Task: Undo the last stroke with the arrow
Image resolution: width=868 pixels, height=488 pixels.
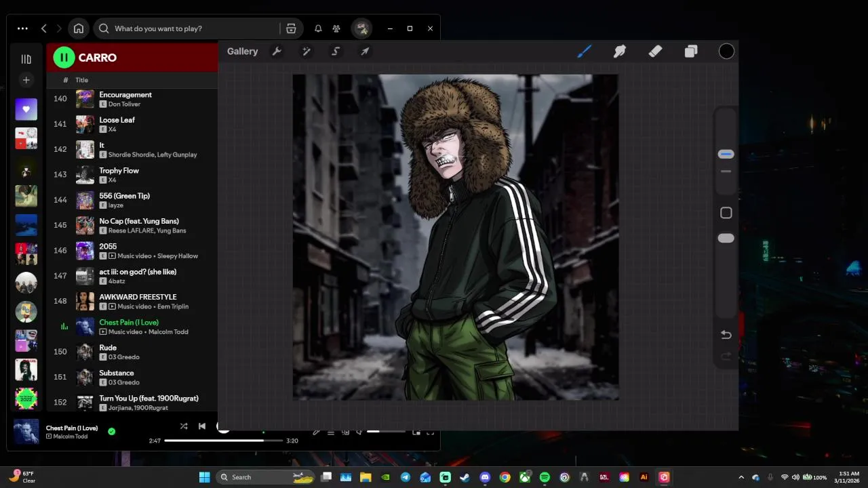Action: click(x=726, y=335)
